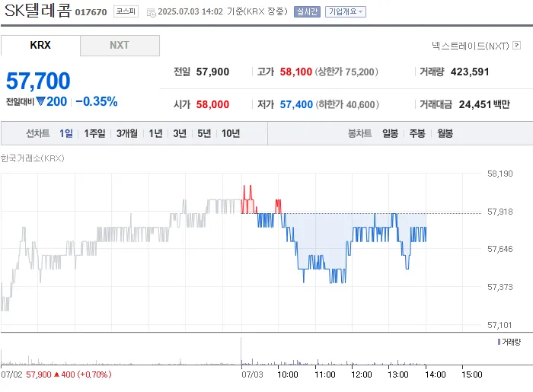Image resolution: width=533 pixels, height=392 pixels.
Task: Select the 3년 line chart period
Action: pos(180,133)
